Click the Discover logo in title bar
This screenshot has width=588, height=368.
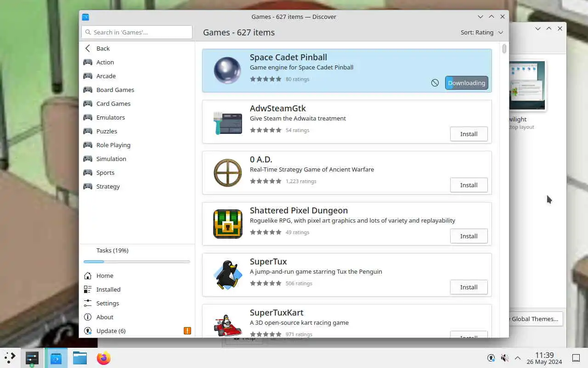(85, 17)
